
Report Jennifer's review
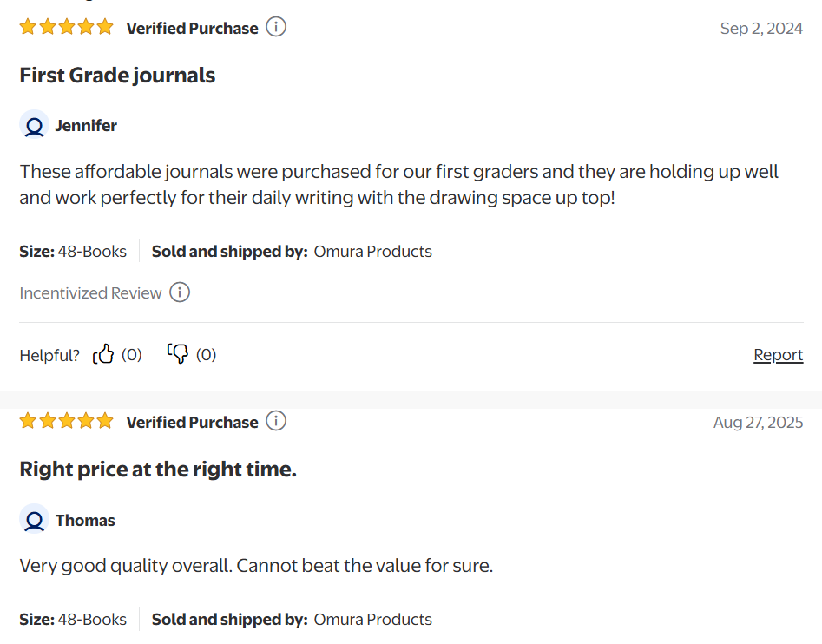[x=778, y=354]
